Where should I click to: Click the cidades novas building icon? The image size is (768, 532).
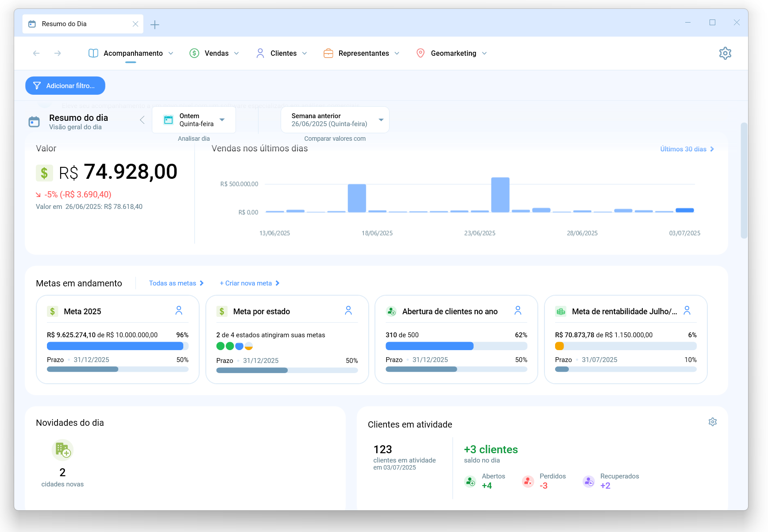tap(62, 450)
